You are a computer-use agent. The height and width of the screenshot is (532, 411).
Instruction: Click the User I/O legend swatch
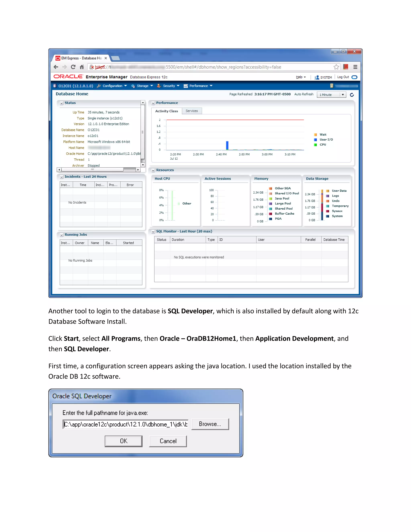tap(315, 140)
